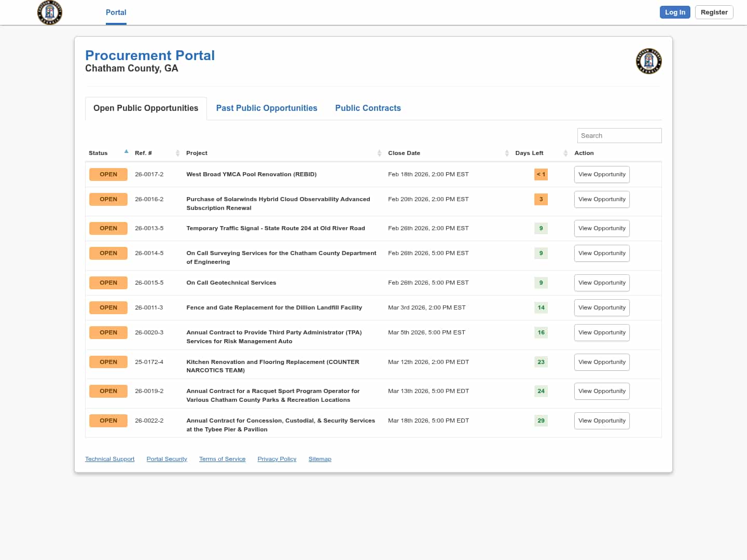View Opportunity for On Call Geotechnical Services
This screenshot has height=560, width=747.
[x=602, y=283]
